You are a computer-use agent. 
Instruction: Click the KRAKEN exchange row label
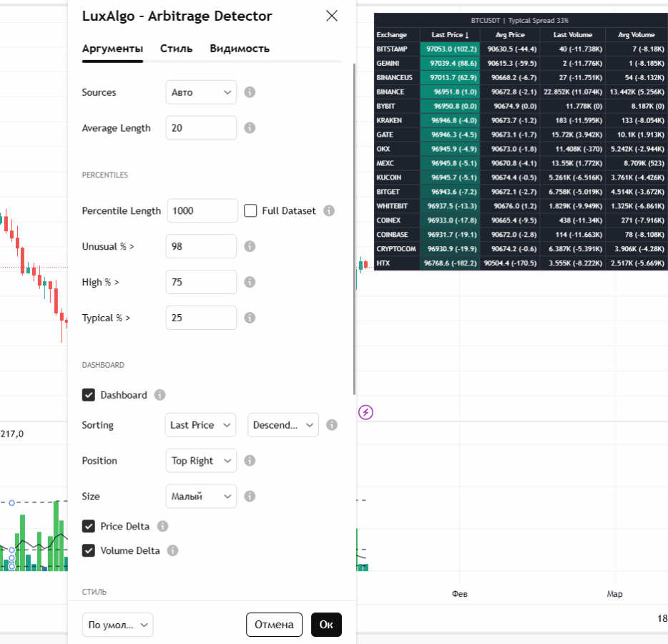[389, 121]
